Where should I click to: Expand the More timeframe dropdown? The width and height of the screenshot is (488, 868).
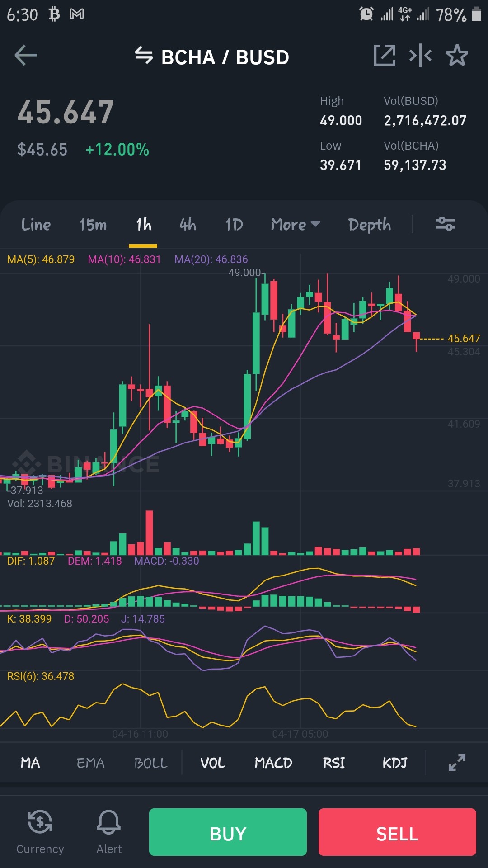pyautogui.click(x=296, y=225)
